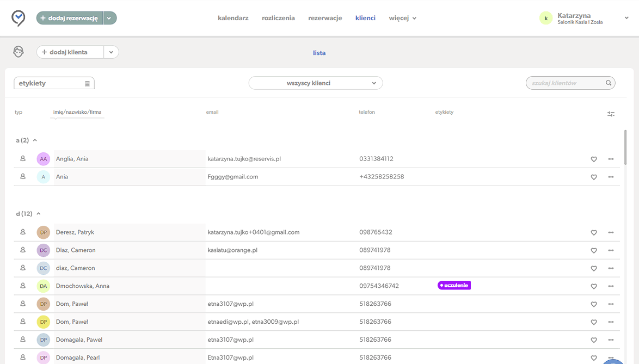Expand arrow next to dodaj rezerwację

[109, 18]
